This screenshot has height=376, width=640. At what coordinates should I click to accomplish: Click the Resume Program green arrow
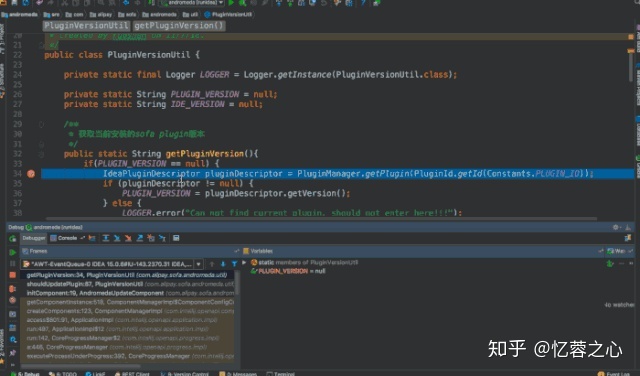pos(13,252)
